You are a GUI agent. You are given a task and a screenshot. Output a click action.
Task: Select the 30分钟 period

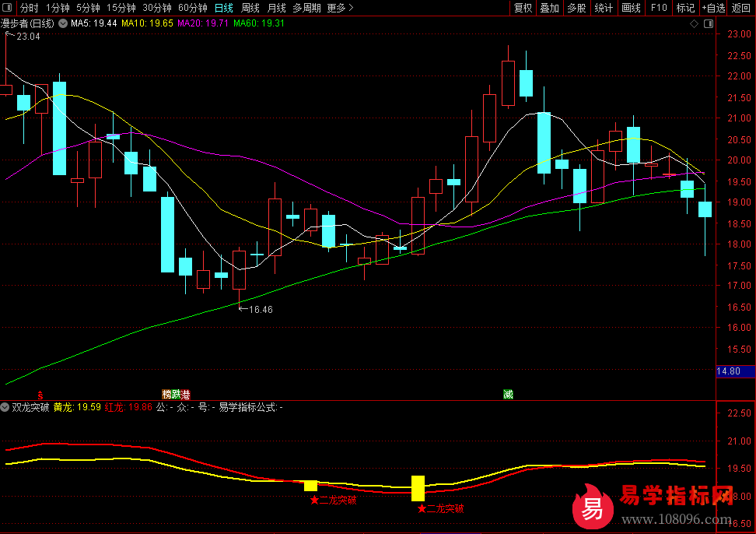click(x=156, y=8)
